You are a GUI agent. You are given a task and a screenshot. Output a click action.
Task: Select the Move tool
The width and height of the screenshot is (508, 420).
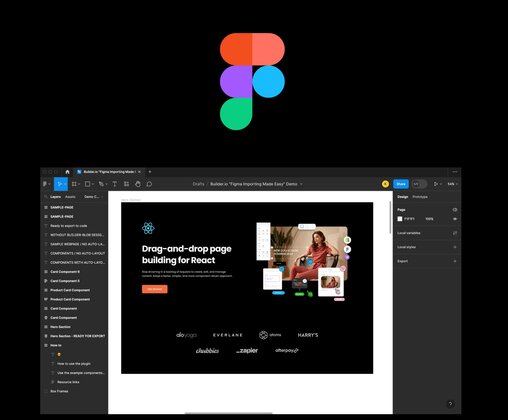coord(59,184)
